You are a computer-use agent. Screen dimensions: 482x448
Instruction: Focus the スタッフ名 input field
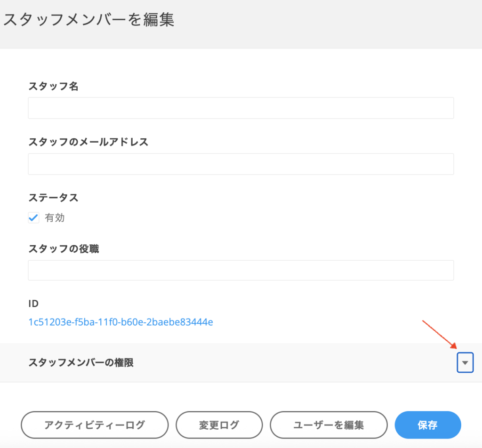pos(241,108)
